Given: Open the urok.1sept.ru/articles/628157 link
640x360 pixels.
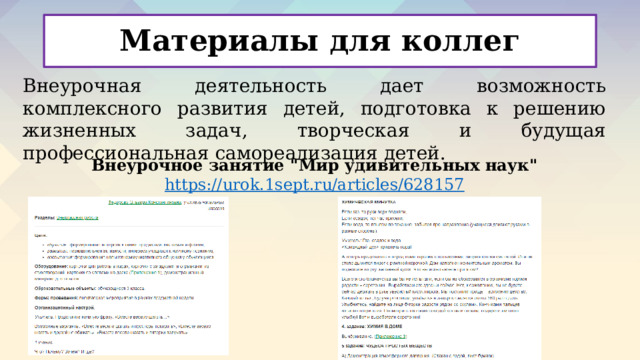Looking at the screenshot, I should point(314,185).
